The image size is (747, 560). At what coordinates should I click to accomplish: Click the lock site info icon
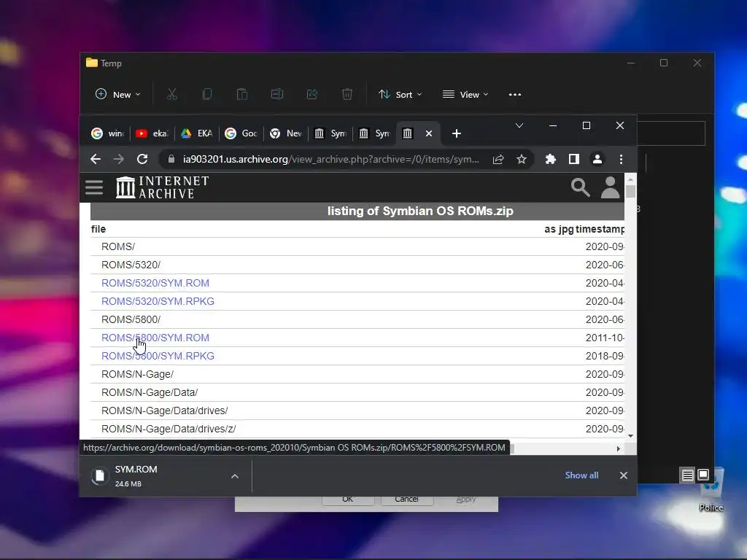pos(171,159)
